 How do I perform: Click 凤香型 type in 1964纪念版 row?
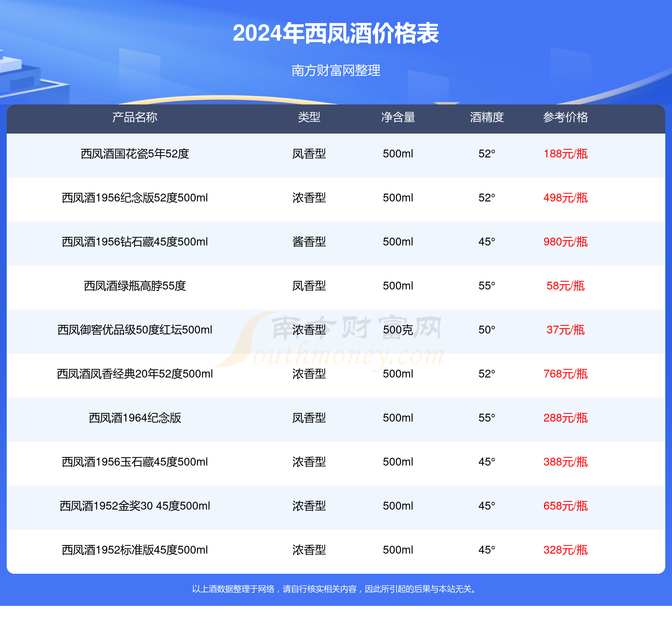[x=309, y=418]
